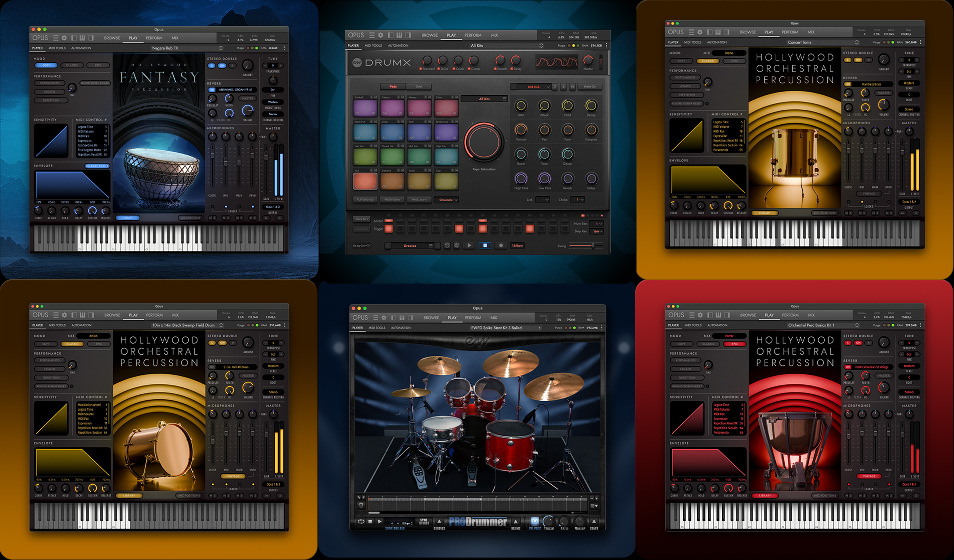The height and width of the screenshot is (560, 954).
Task: Open MIDI Tools tab in the DrumX window
Action: (x=373, y=45)
